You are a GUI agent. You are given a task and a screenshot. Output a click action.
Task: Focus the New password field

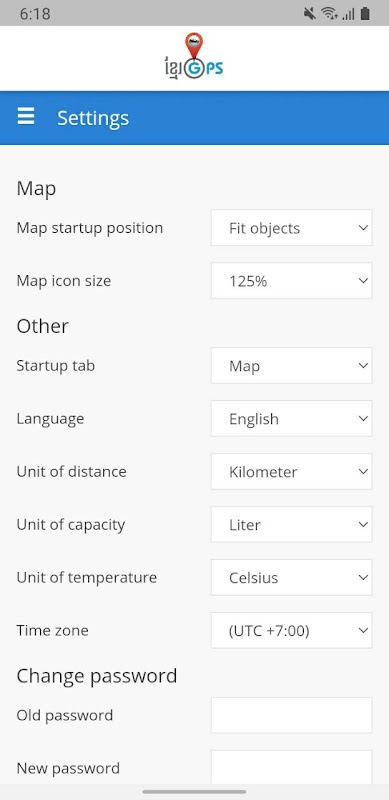291,767
